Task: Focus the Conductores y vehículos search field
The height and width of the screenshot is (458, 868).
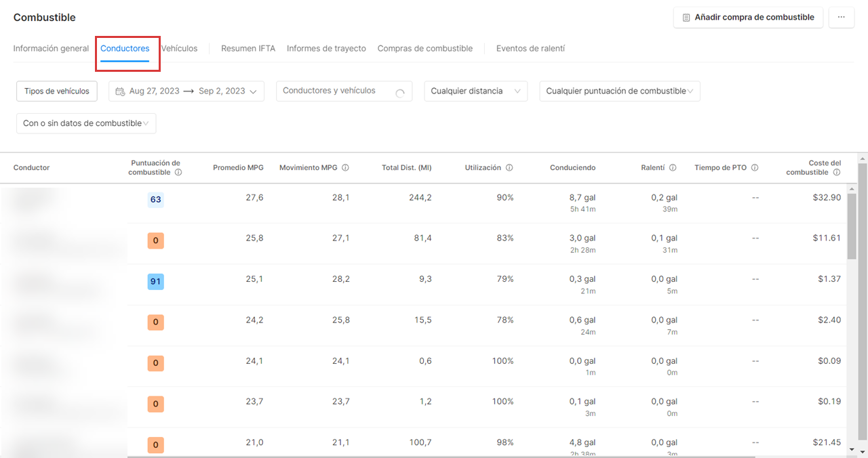Action: [336, 91]
